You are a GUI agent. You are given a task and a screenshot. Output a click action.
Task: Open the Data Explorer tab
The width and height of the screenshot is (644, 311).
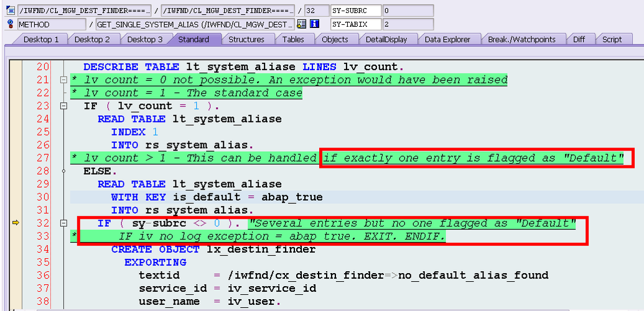coord(447,39)
